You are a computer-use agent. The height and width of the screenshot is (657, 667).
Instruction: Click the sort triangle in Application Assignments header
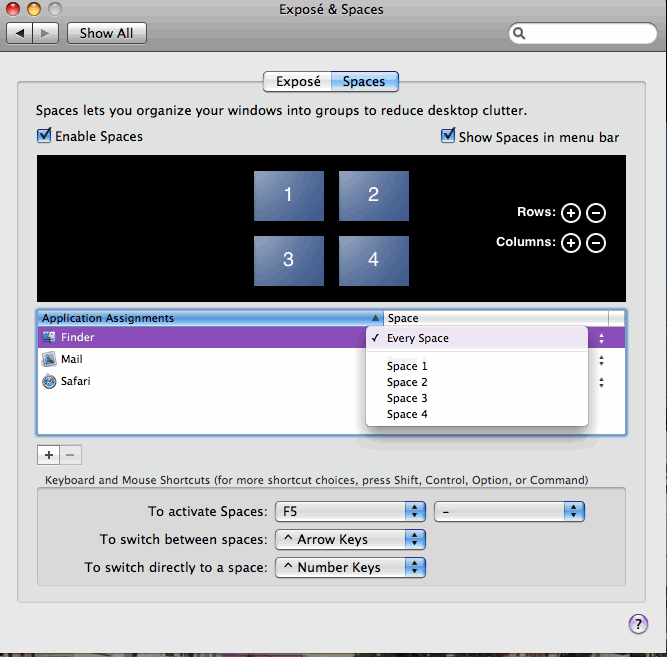[x=375, y=318]
